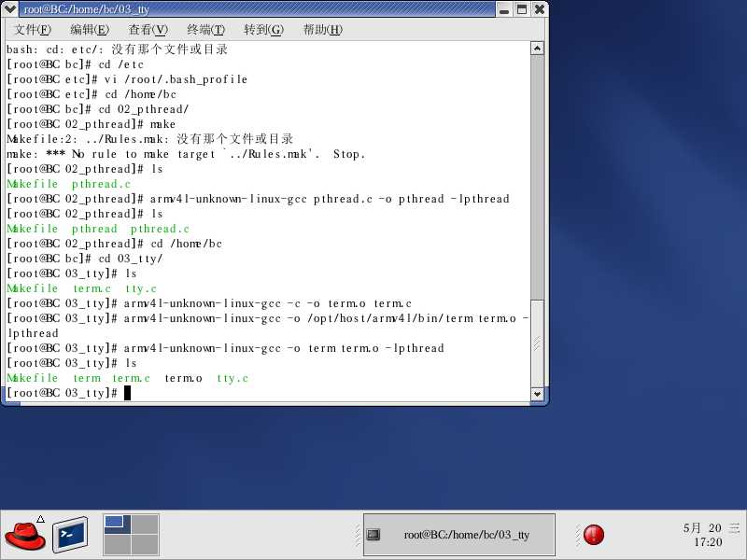This screenshot has height=560, width=747.
Task: Minimize the terminal window
Action: 504,9
